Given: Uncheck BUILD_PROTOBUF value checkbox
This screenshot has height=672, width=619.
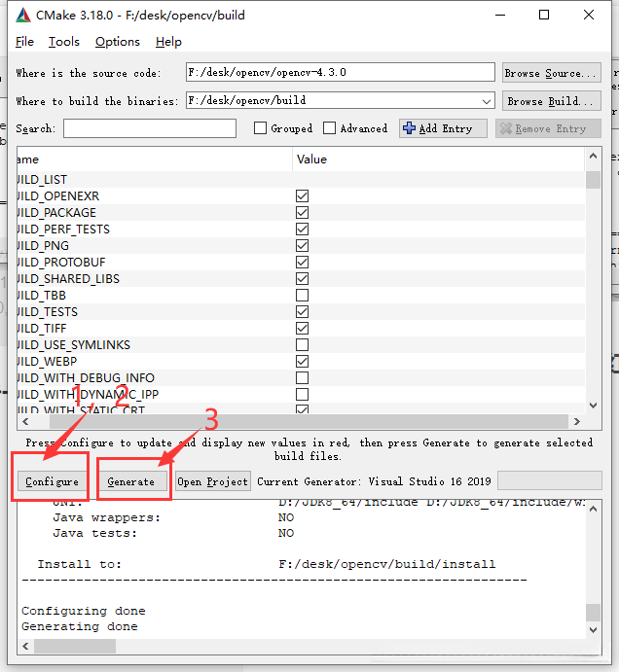Looking at the screenshot, I should (x=302, y=262).
